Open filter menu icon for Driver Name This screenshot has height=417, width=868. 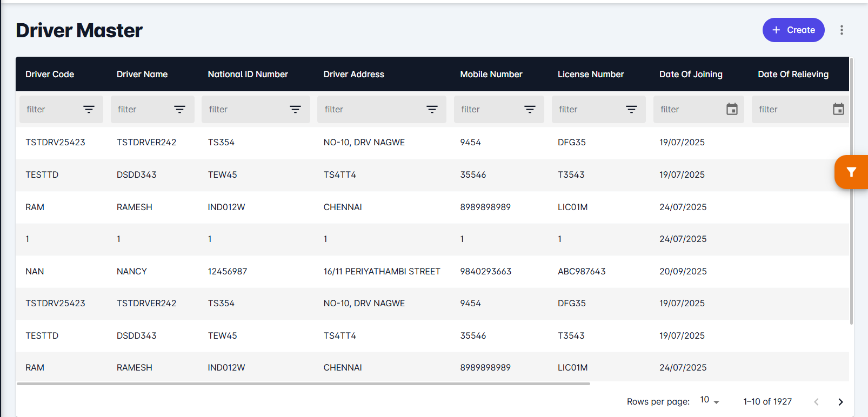pos(179,109)
